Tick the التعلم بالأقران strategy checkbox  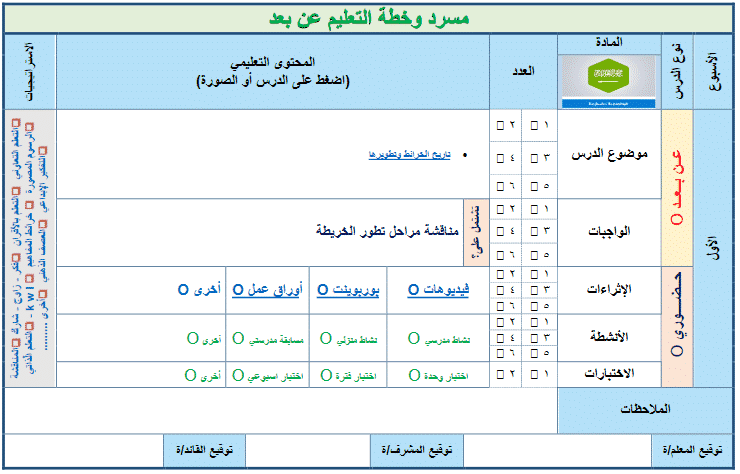coord(17,191)
